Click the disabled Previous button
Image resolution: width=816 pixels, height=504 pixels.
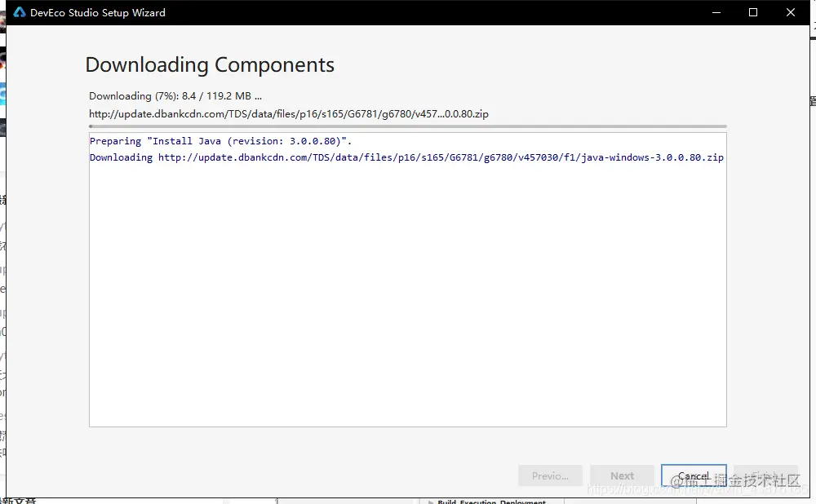pos(550,476)
